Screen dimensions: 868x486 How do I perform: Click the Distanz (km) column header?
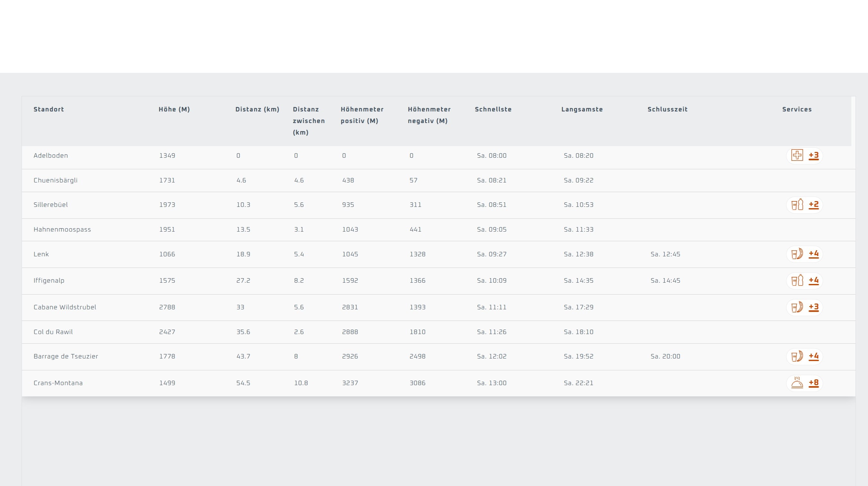click(x=257, y=109)
